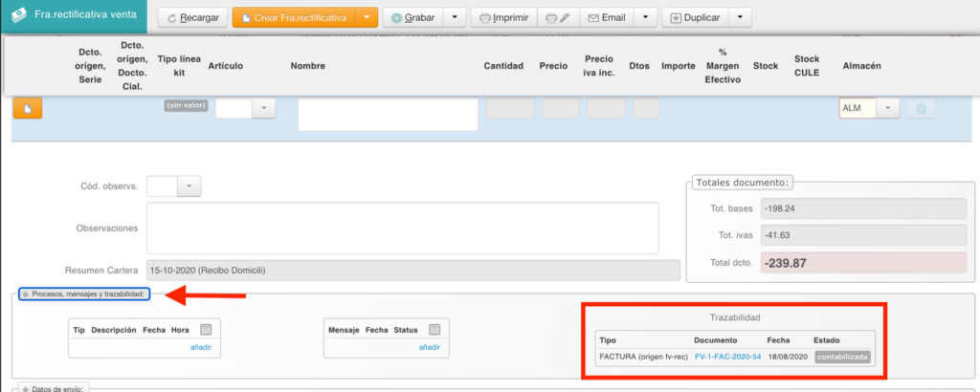
Task: Click the Observaciones text area
Action: (403, 228)
